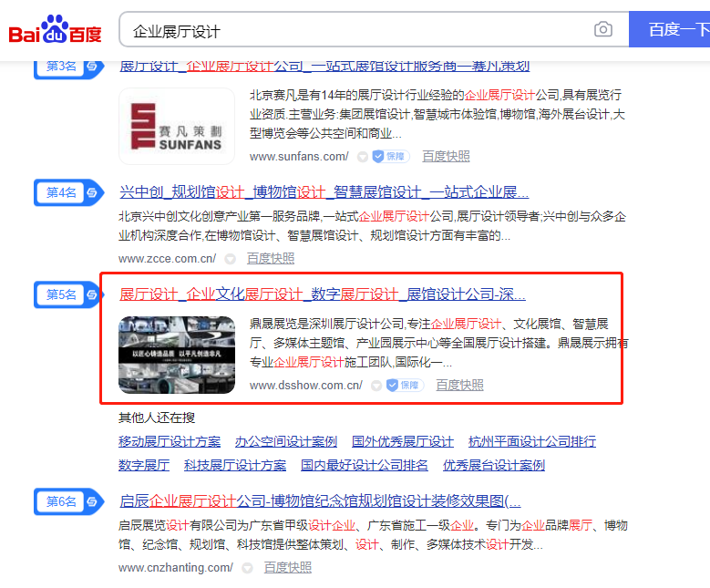
Task: Search related term 优秀展台设计案例
Action: [494, 465]
